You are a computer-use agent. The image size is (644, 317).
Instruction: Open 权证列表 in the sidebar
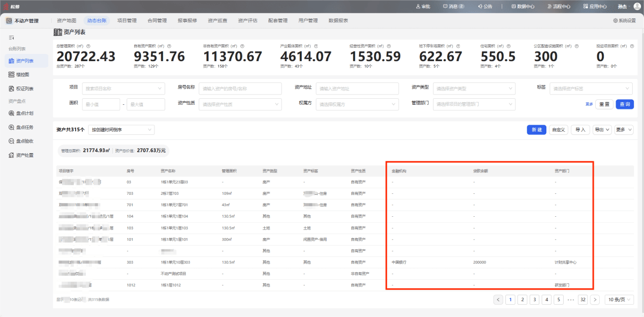pyautogui.click(x=21, y=89)
